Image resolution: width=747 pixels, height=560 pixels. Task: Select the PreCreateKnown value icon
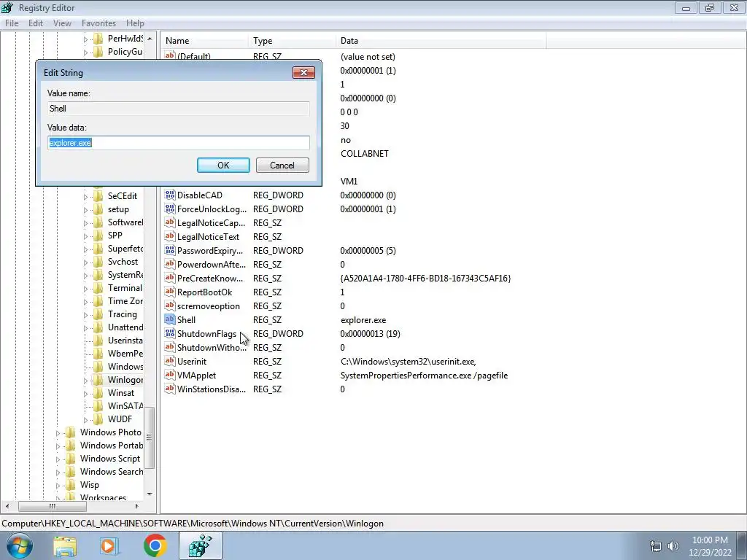click(x=169, y=278)
